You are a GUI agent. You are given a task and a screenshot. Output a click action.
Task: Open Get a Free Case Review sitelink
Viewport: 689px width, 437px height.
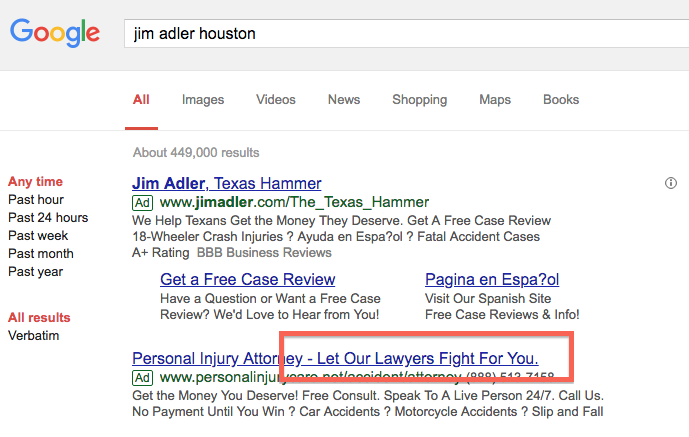(x=247, y=280)
